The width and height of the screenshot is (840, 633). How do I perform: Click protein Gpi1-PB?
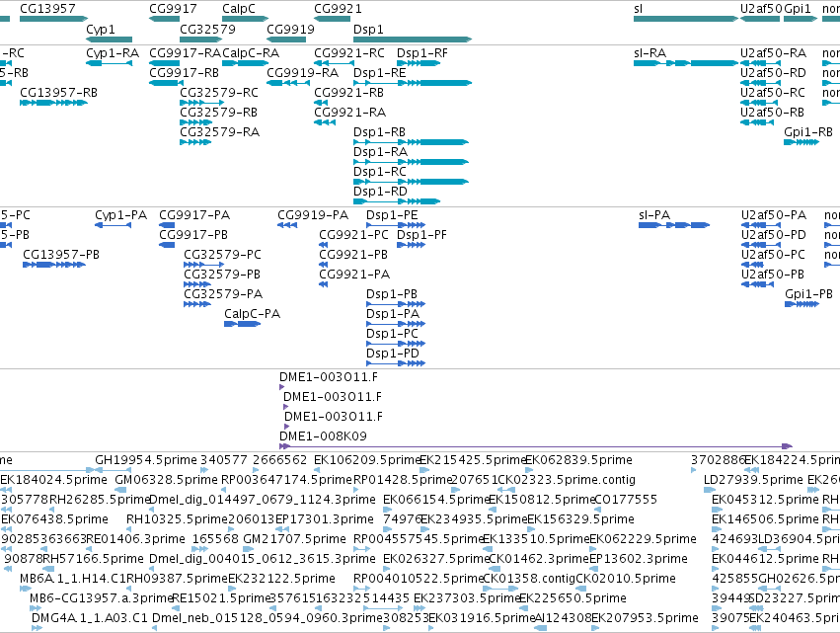[x=802, y=304]
